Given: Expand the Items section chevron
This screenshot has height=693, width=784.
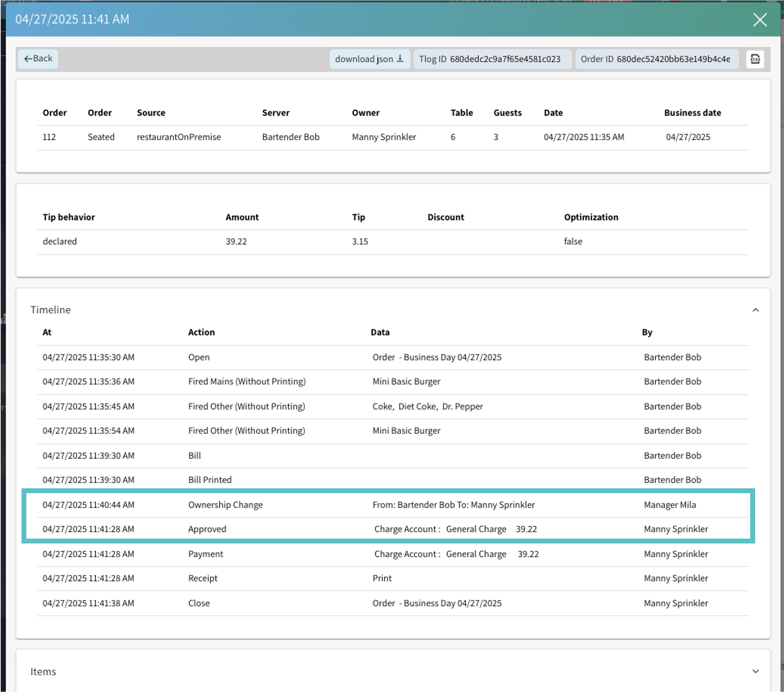Looking at the screenshot, I should click(x=755, y=671).
